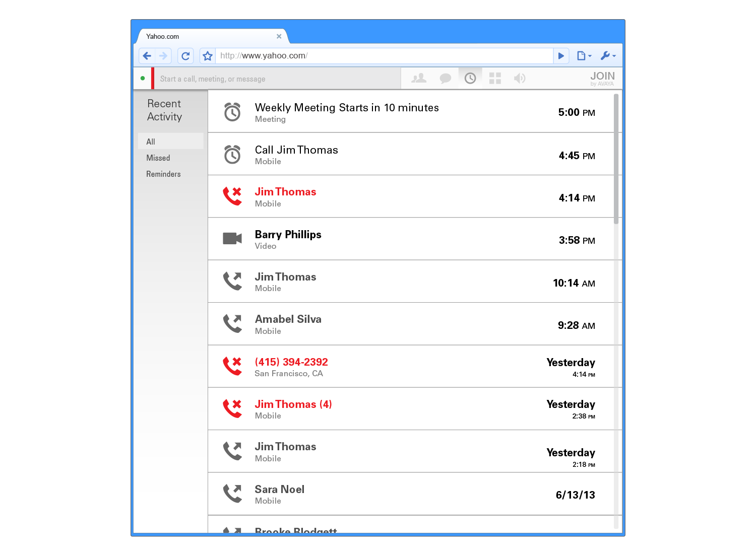The image size is (756, 554).
Task: Click the browser forward arrow
Action: tap(163, 56)
